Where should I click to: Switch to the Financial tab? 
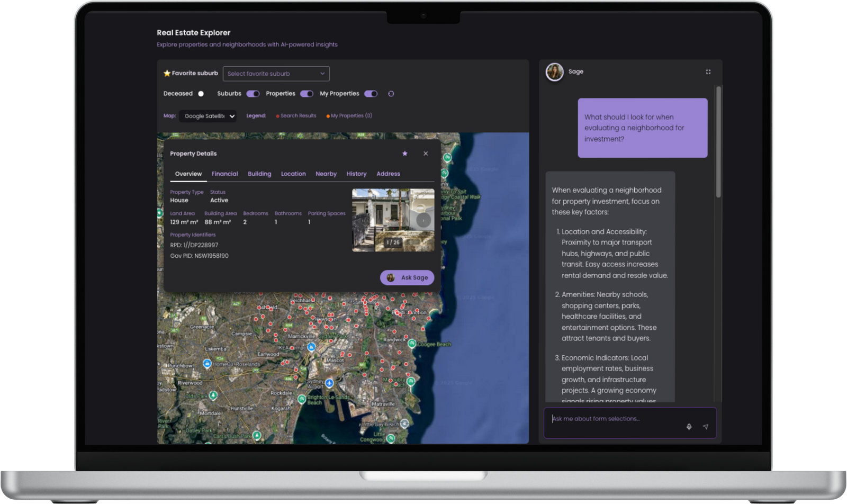(x=224, y=174)
